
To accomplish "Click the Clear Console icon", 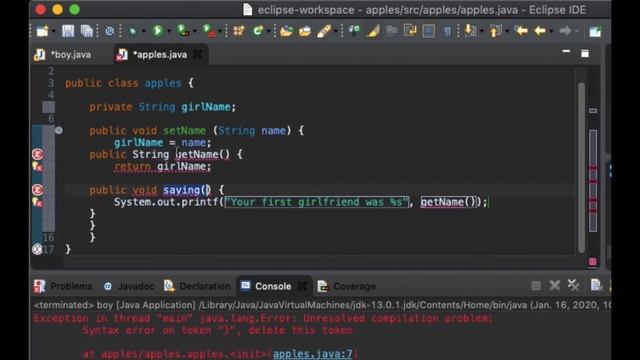I will click(x=596, y=285).
